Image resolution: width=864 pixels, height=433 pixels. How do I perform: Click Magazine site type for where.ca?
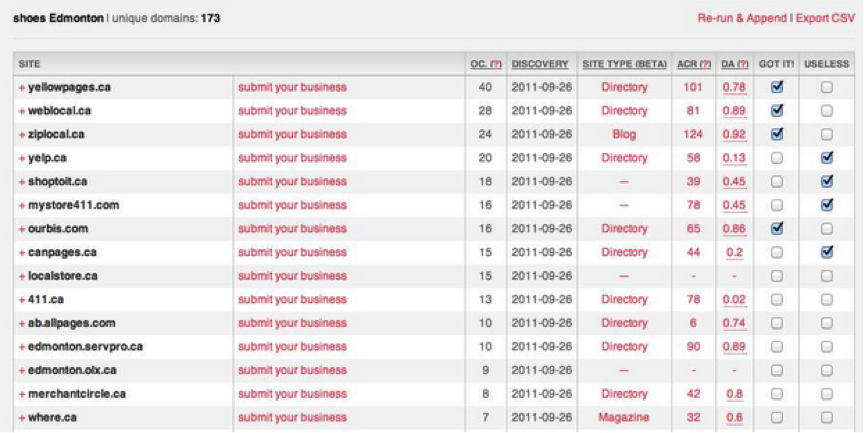(x=624, y=418)
